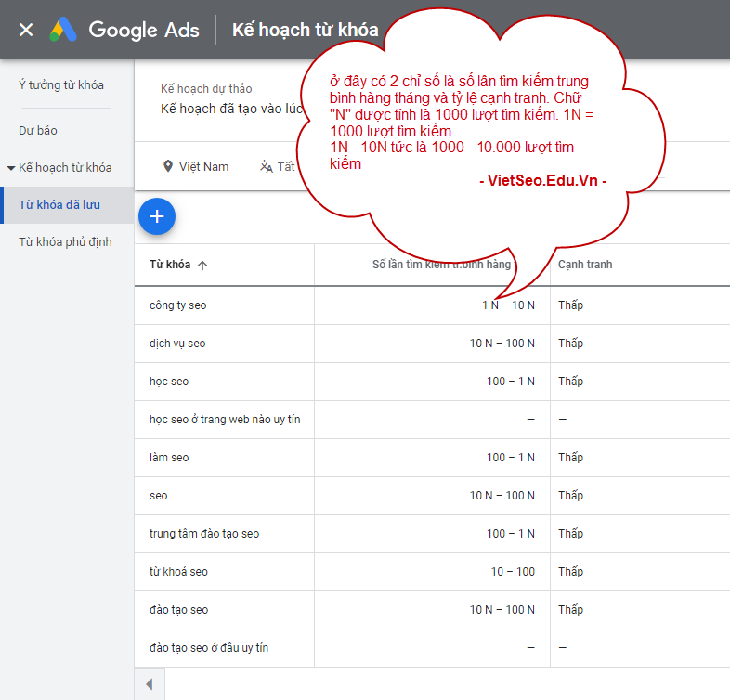
Task: Click search volume for dịch vụ seo
Action: tap(502, 344)
